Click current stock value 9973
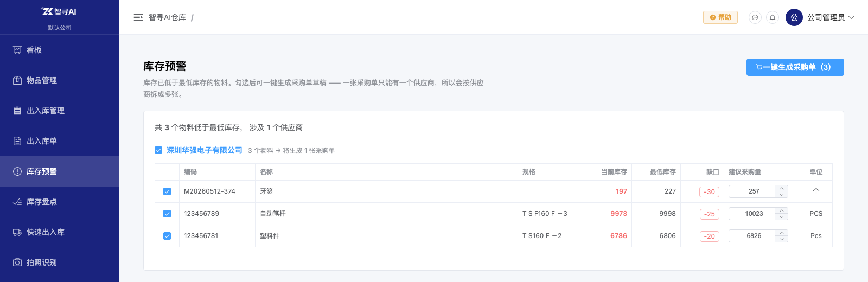The image size is (868, 282). tap(618, 214)
